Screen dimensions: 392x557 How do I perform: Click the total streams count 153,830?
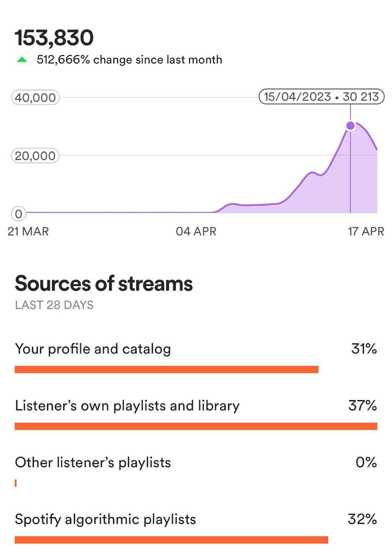click(x=54, y=37)
